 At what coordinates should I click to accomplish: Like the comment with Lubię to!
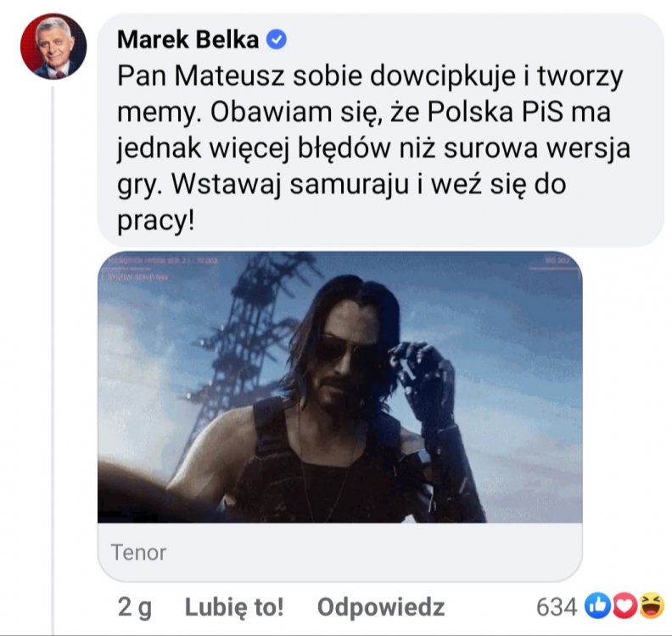click(x=234, y=607)
